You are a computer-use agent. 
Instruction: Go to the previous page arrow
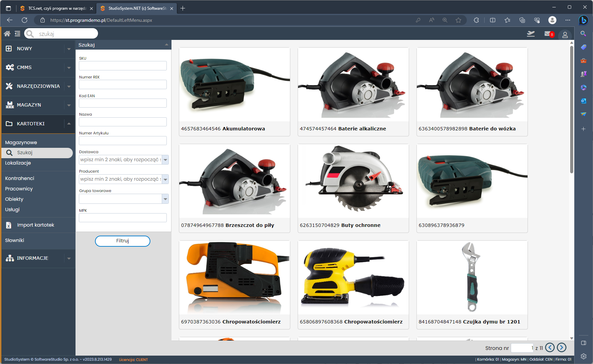pyautogui.click(x=550, y=348)
